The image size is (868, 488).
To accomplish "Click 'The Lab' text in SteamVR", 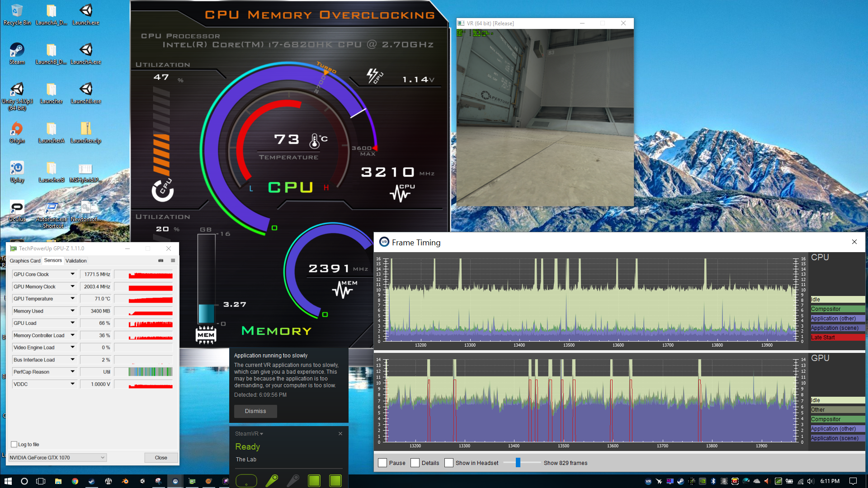I will click(x=246, y=459).
